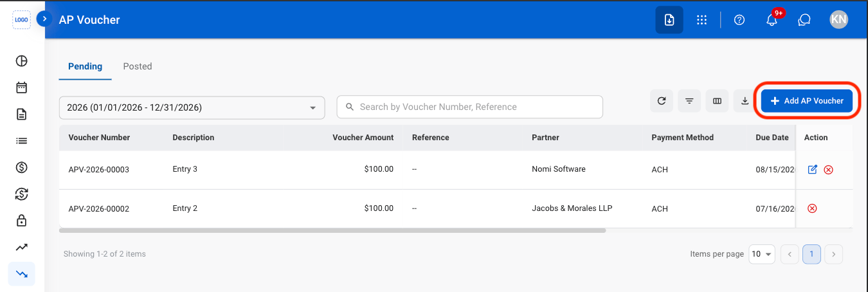Open the calendar icon in sidebar
868x292 pixels.
click(22, 87)
